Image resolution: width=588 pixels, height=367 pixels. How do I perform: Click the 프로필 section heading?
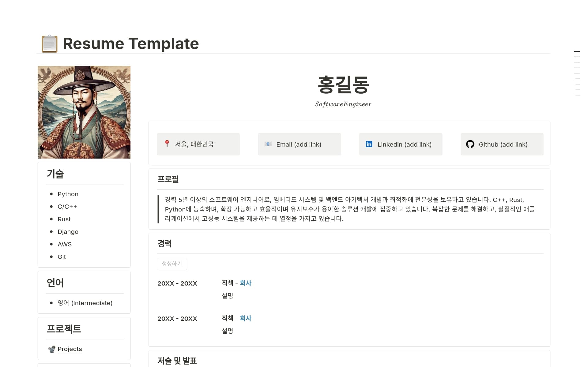coord(168,179)
